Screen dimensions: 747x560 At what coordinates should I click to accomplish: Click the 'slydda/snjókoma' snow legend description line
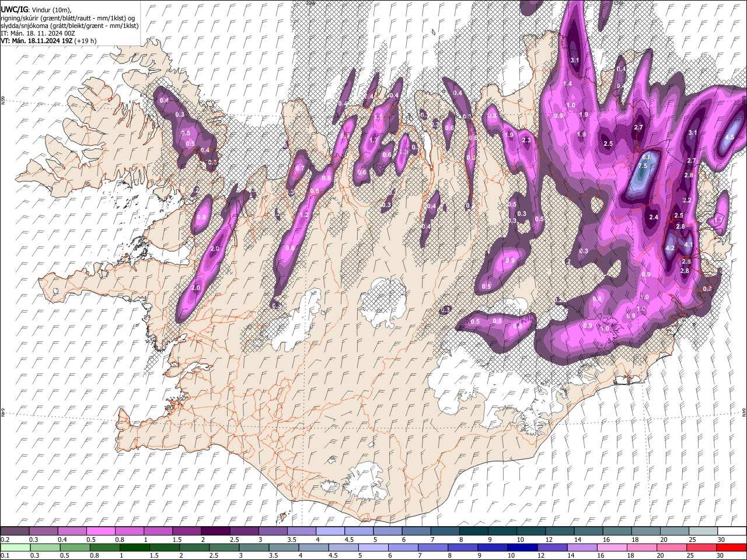click(69, 26)
